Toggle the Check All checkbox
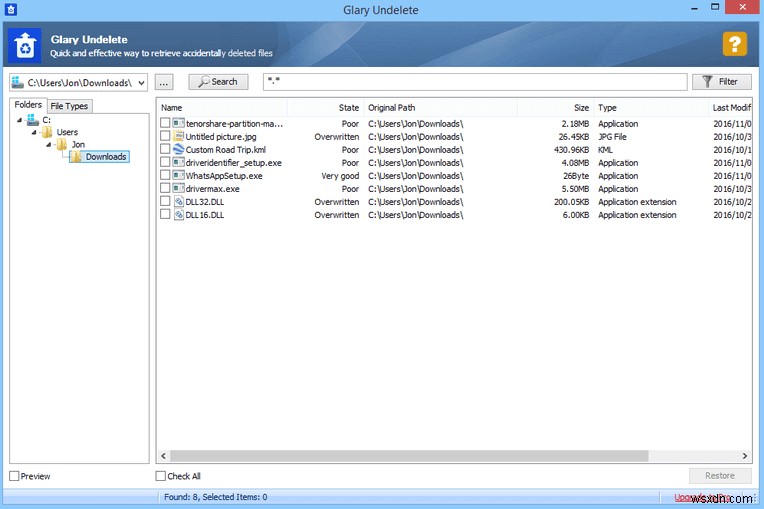 [160, 476]
